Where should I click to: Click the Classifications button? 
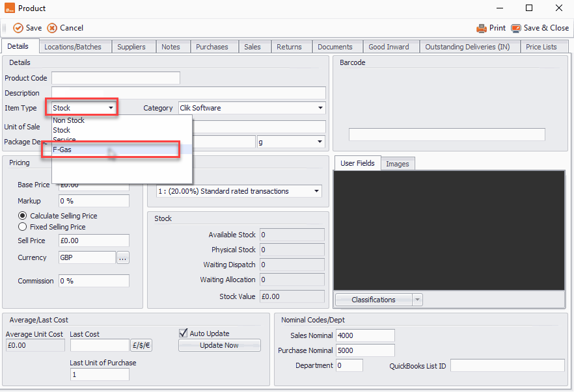click(x=373, y=300)
